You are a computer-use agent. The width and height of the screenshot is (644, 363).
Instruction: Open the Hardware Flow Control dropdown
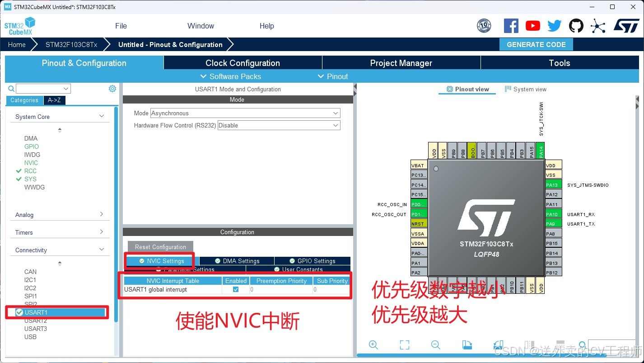point(335,125)
